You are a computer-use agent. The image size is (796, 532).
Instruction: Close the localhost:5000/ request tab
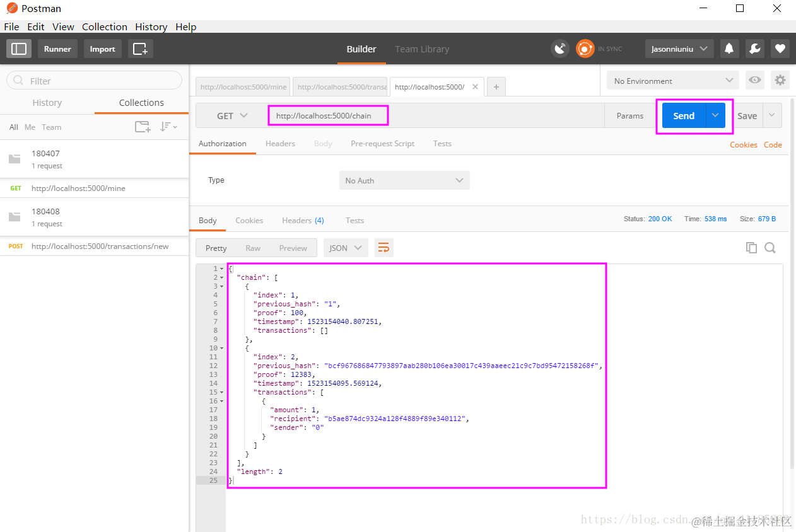pos(475,87)
